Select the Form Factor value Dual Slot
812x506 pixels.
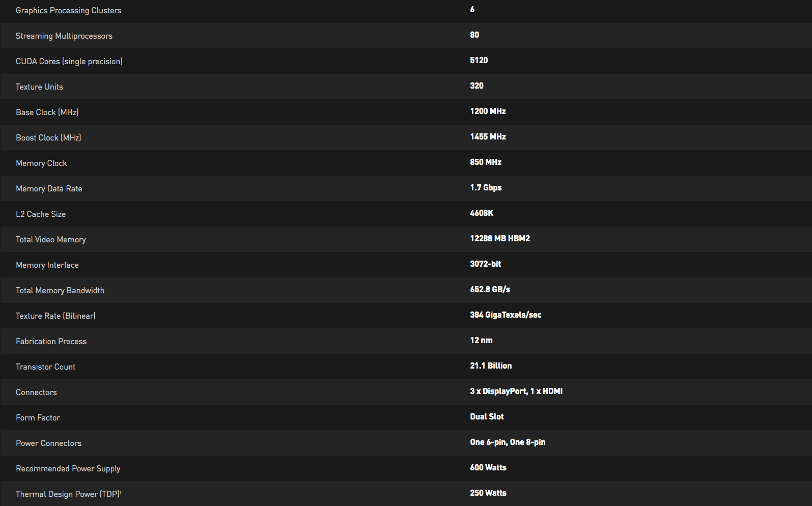click(x=487, y=417)
